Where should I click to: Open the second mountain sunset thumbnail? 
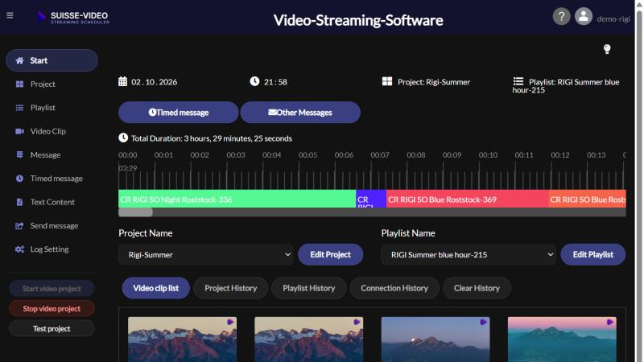point(308,339)
